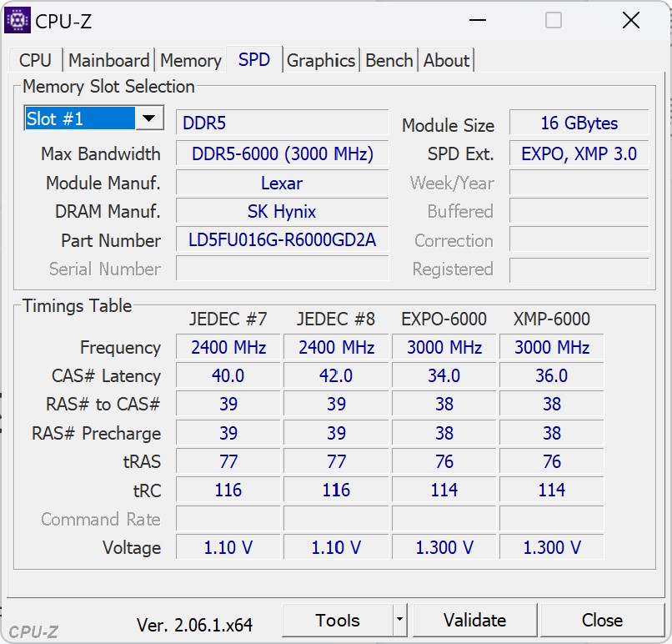Click the EXPO, XMP 3.0 value
Image resolution: width=672 pixels, height=644 pixels.
click(579, 153)
